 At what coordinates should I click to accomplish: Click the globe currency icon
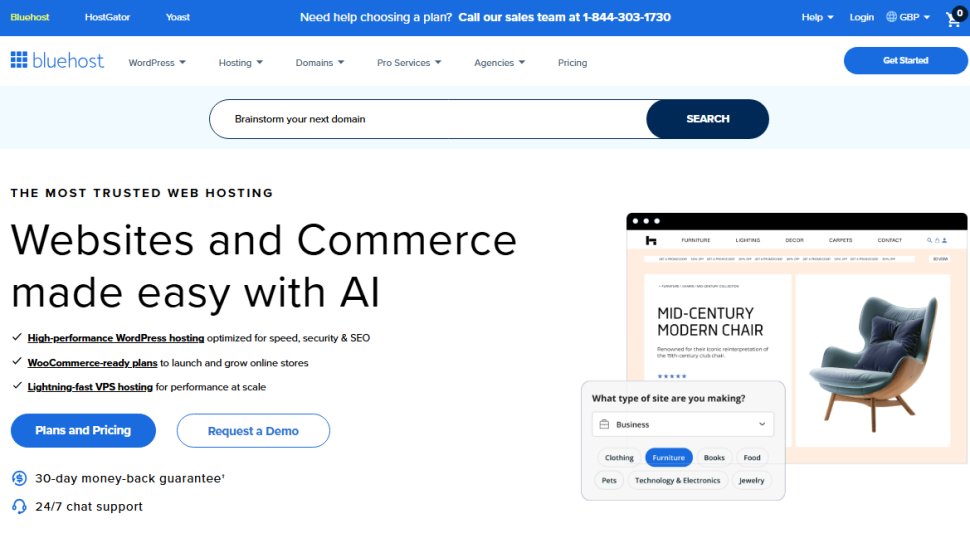(x=891, y=17)
